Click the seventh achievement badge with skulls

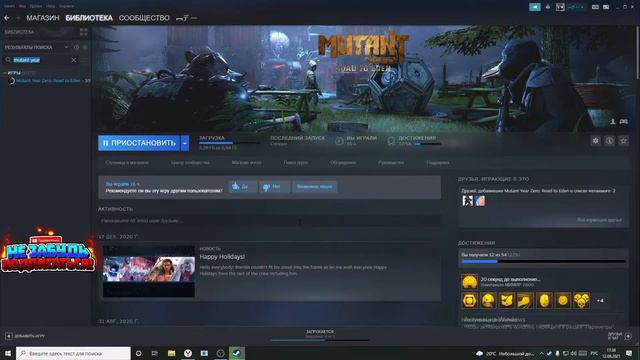point(581,300)
